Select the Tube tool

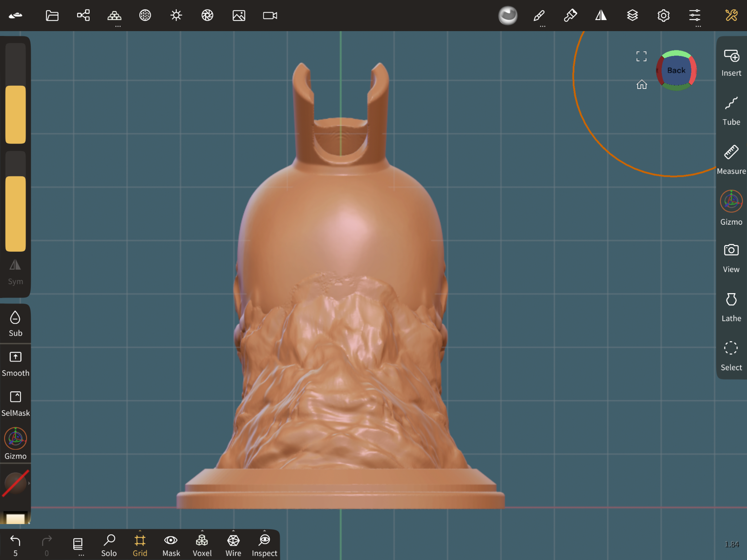point(731,111)
